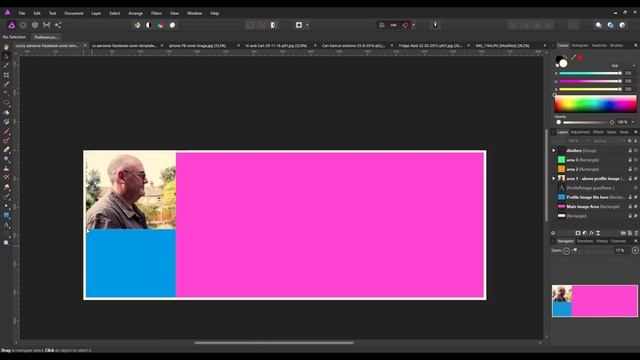Toggle visibility of Main Image Area layer
Viewport: 640px width, 360px height.
[636, 207]
